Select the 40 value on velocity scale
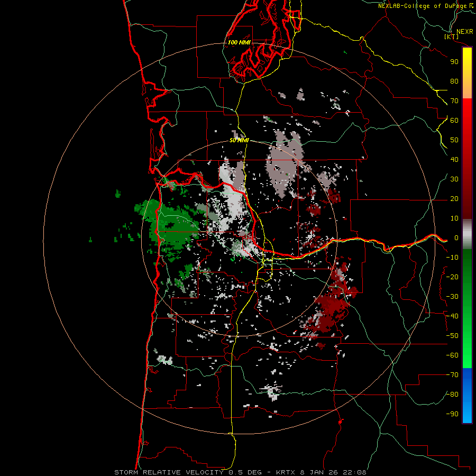The height and width of the screenshot is (476, 476). pyautogui.click(x=454, y=160)
